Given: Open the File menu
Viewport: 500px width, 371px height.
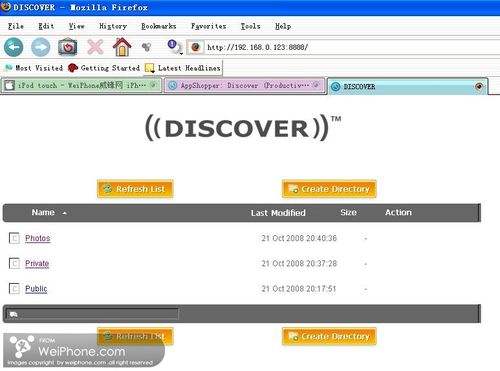Looking at the screenshot, I should coord(16,26).
